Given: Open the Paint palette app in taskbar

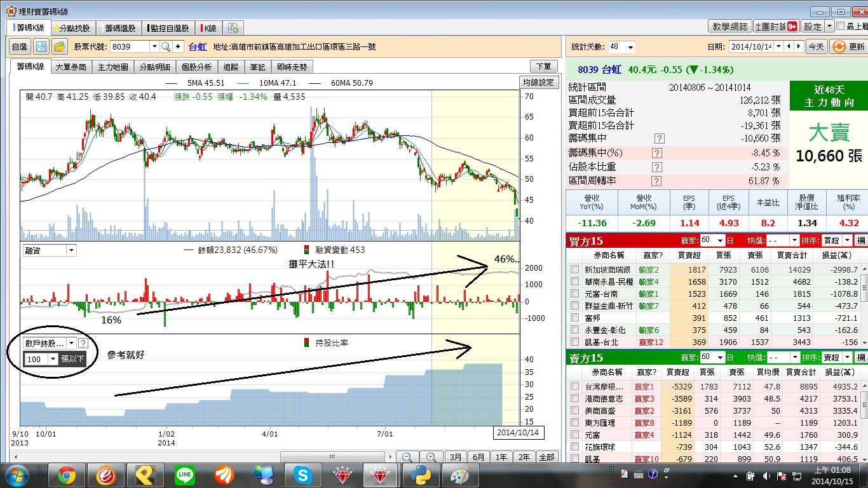Looking at the screenshot, I should [x=460, y=475].
